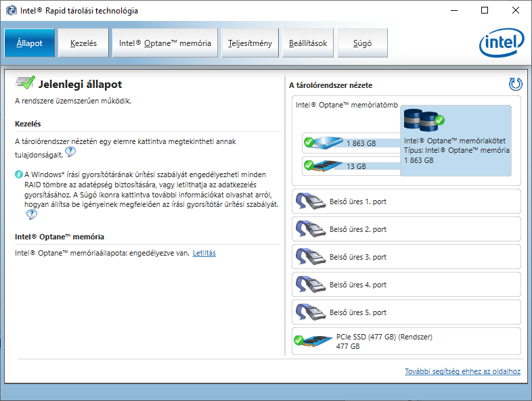Open the Állapot tab
532x401 pixels.
click(29, 43)
